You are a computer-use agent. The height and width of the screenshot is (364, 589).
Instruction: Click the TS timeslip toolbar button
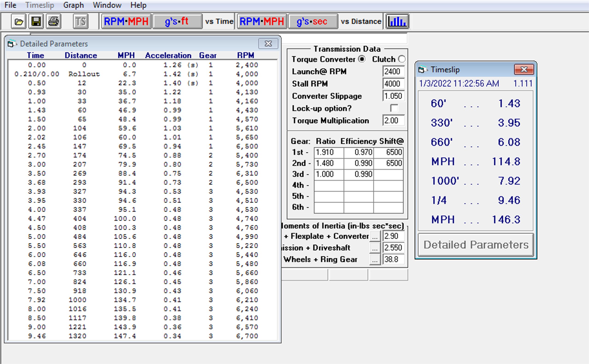pyautogui.click(x=81, y=22)
